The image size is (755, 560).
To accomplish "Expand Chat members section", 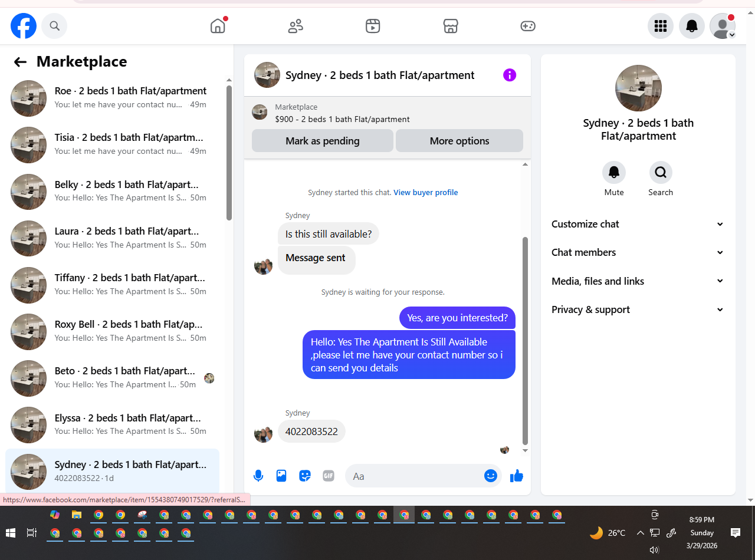I will pos(638,252).
